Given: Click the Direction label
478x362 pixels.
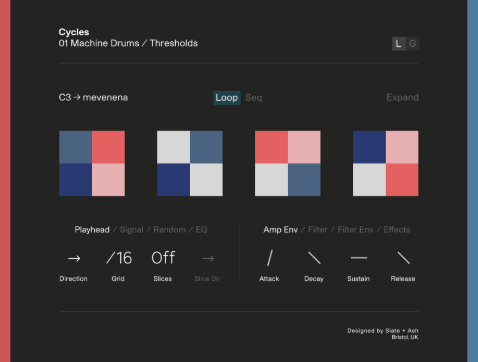Looking at the screenshot, I should [73, 279].
